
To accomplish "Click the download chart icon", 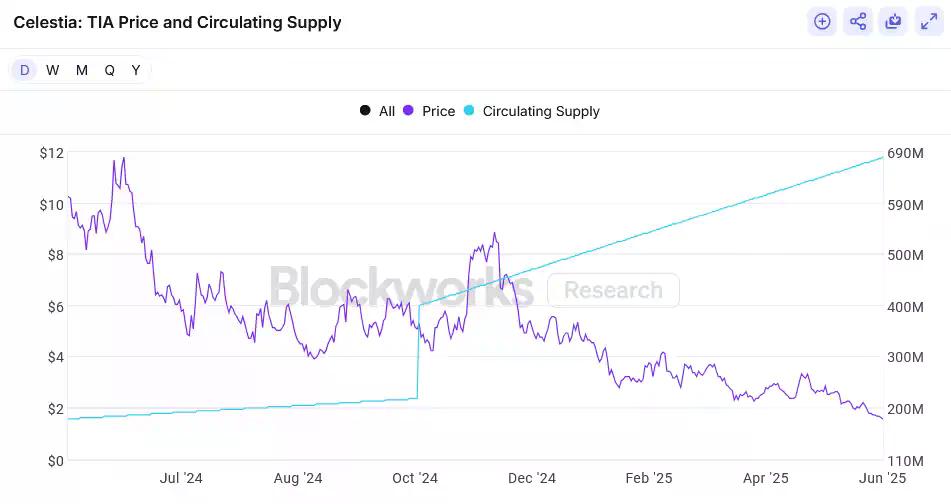I will click(893, 21).
